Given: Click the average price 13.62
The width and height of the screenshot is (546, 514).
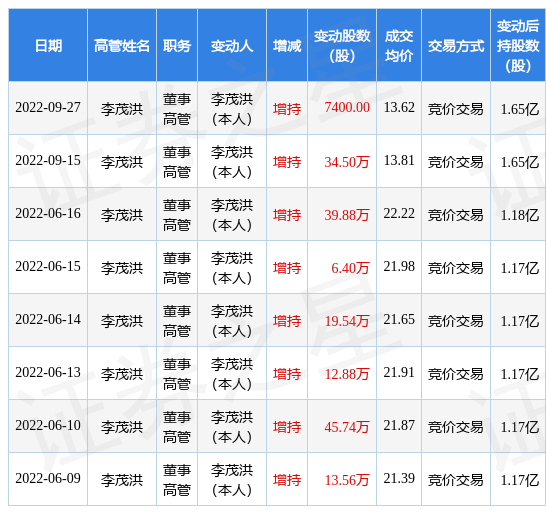Looking at the screenshot, I should pos(399,107).
